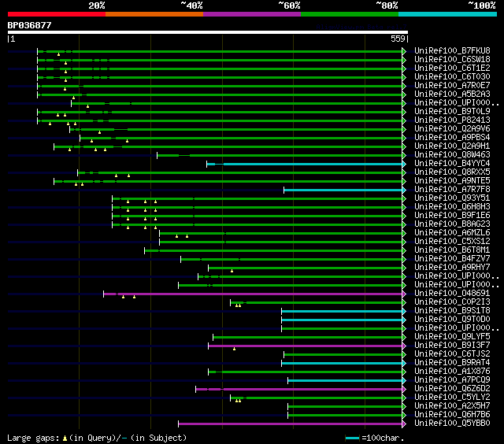504x444 pixels.
Task: Select the UniRef100_Q6H7B6 label
Action: click(x=452, y=415)
